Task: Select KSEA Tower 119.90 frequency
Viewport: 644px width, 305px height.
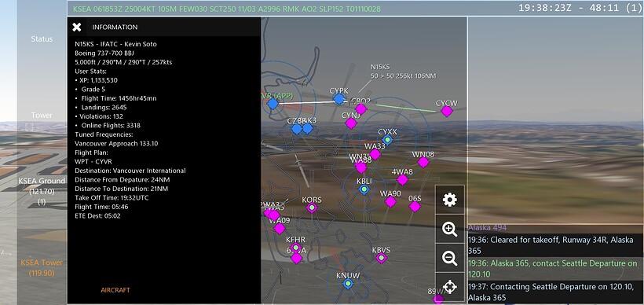Action: 42,267
